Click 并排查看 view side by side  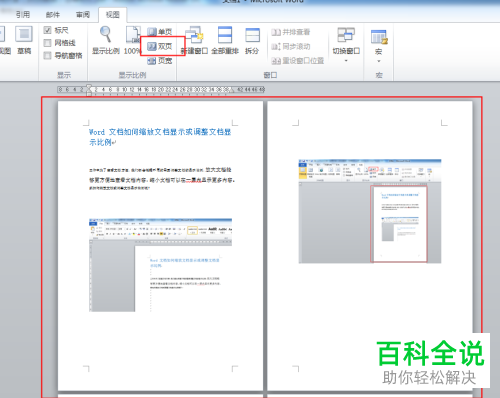[x=291, y=32]
